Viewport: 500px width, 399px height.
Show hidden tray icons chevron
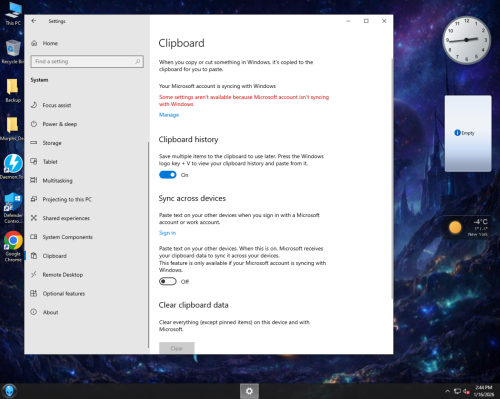(448, 391)
